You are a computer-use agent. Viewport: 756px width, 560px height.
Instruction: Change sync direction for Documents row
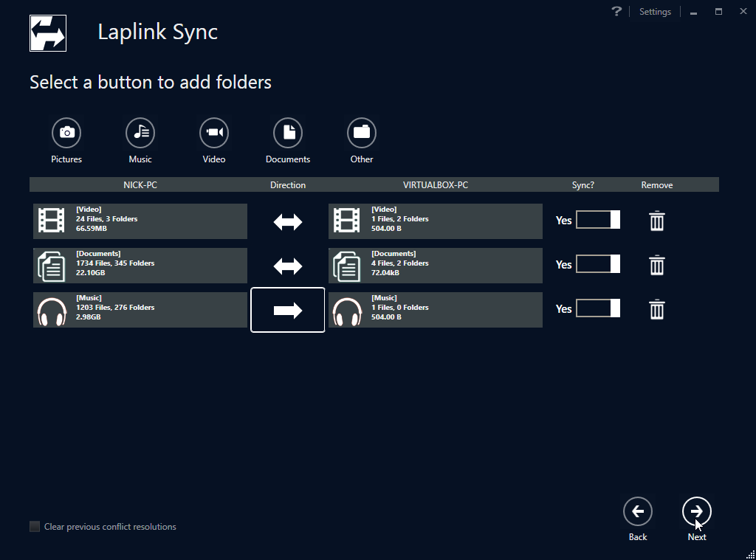[x=288, y=266]
